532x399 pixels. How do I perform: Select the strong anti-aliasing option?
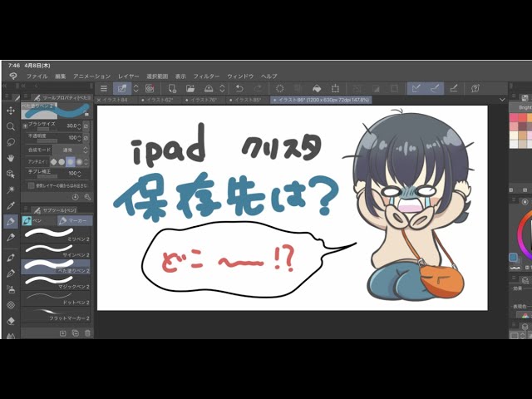79,162
